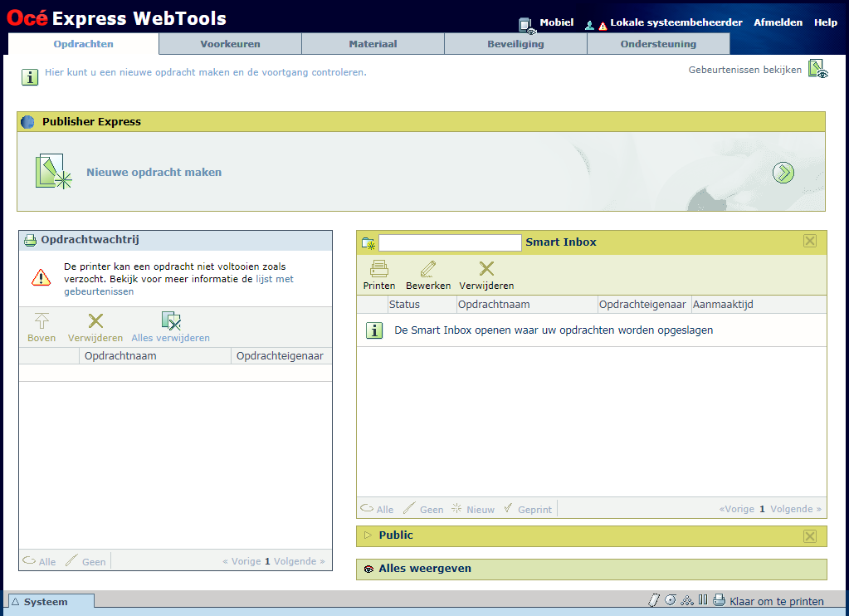The image size is (849, 616).
Task: Click the network status icon in status bar
Action: click(687, 599)
